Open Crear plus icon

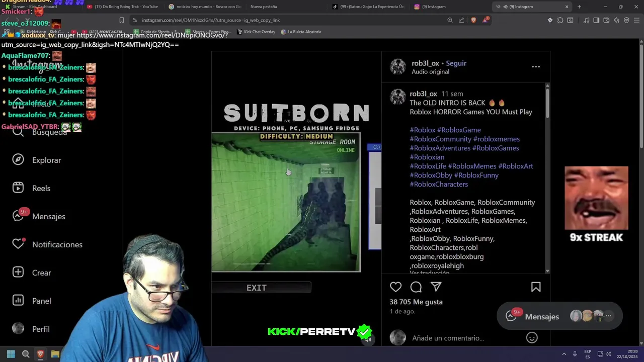pyautogui.click(x=18, y=272)
